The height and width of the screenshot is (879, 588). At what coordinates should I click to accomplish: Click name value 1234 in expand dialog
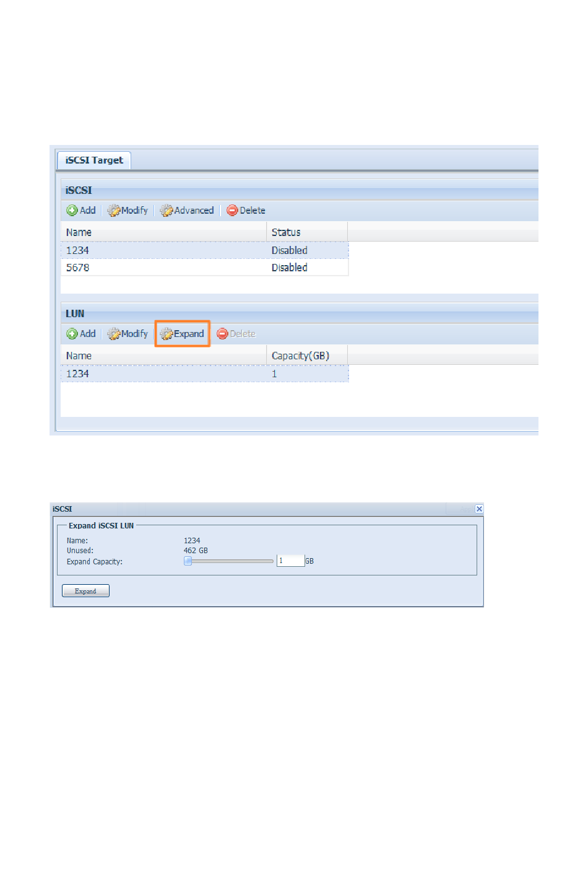pyautogui.click(x=192, y=541)
